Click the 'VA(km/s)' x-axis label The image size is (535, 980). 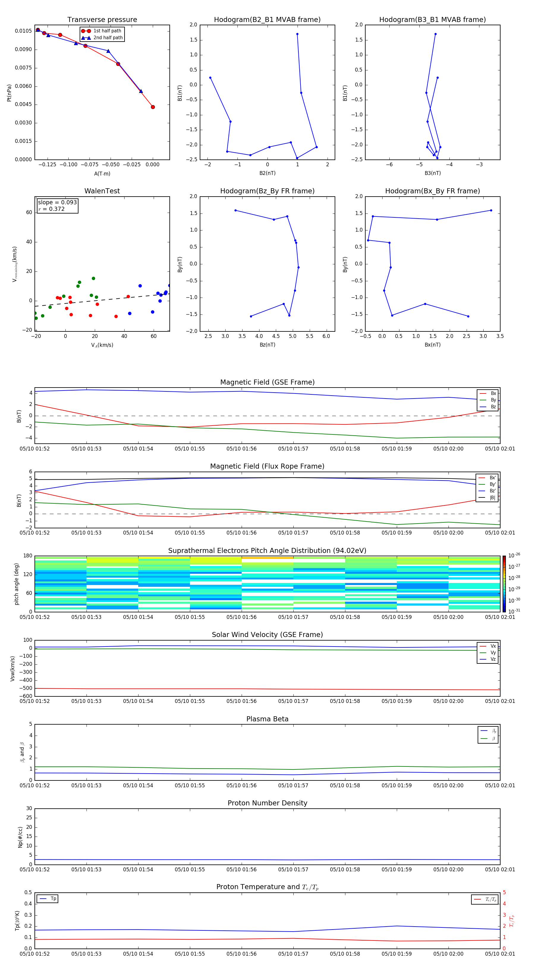(x=102, y=345)
